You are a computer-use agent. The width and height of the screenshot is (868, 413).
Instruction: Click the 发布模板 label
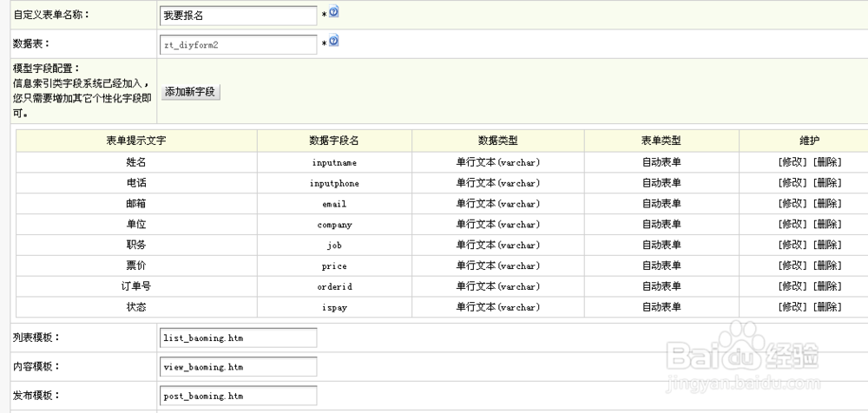(x=36, y=396)
